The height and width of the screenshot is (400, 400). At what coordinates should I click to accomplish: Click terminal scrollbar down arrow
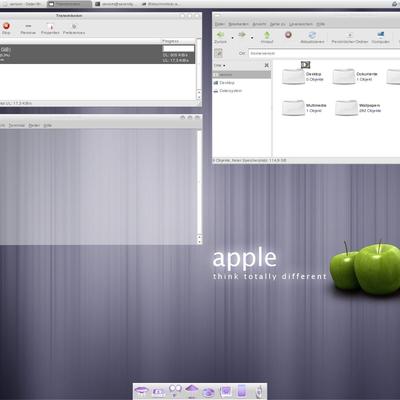pyautogui.click(x=199, y=242)
